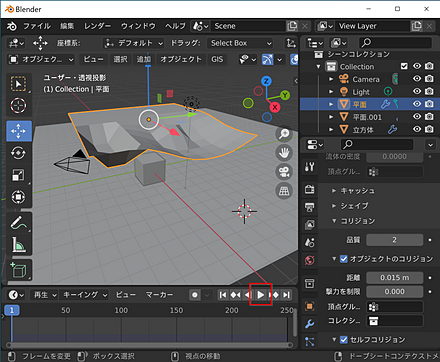This screenshot has height=362, width=440.
Task: Open the Particles properties tab
Action: [309, 341]
